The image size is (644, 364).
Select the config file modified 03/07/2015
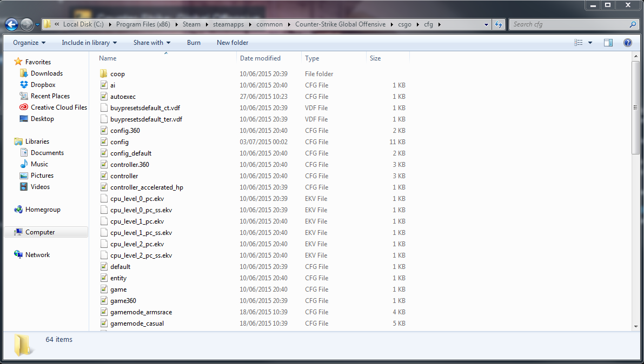[x=119, y=142]
